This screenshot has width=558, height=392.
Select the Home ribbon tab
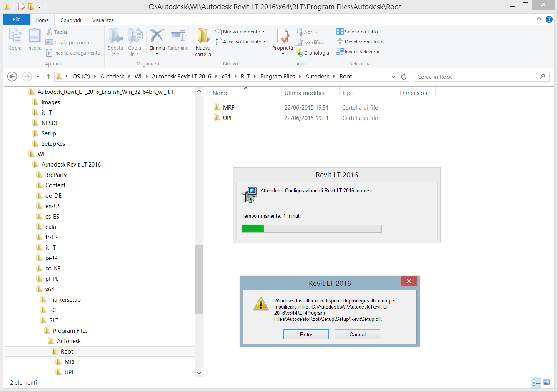pos(42,20)
